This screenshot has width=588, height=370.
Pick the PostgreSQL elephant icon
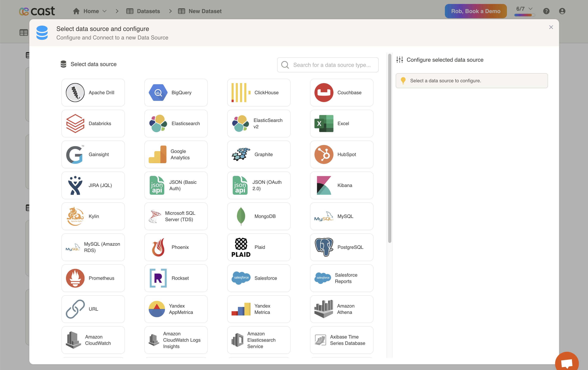pos(324,247)
